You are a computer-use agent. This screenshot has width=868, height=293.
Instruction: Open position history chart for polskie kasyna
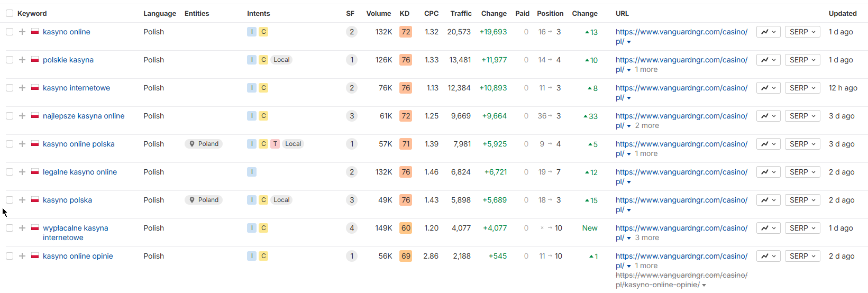click(x=768, y=60)
